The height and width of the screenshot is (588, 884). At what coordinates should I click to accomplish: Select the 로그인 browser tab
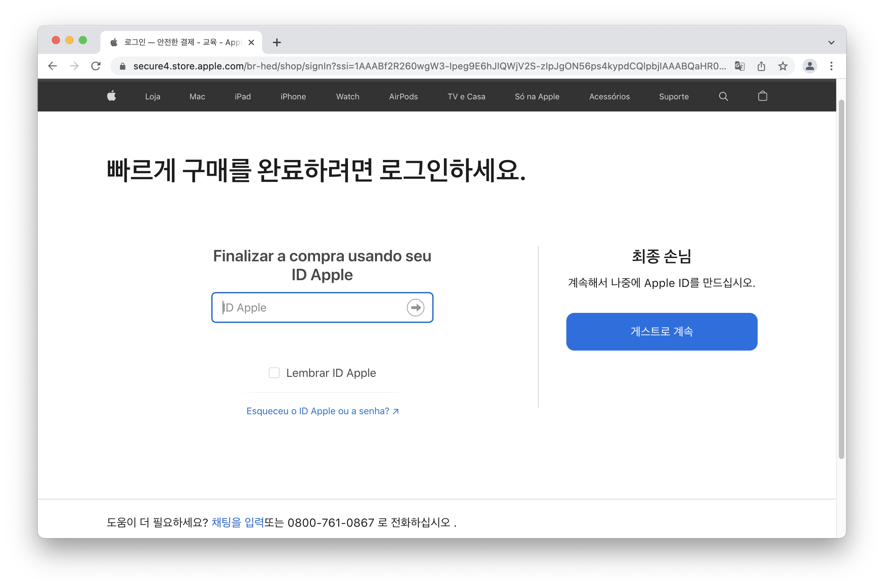(x=181, y=42)
